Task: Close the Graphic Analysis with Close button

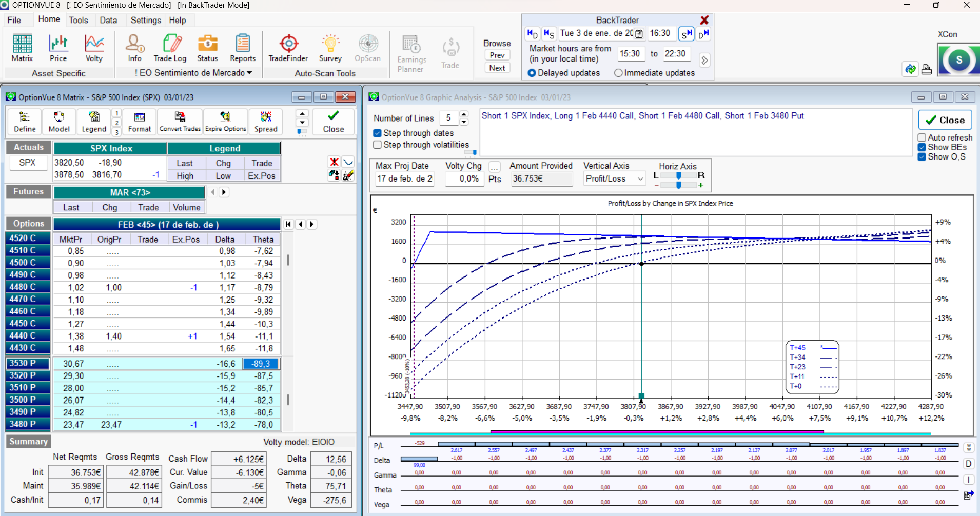Action: pyautogui.click(x=945, y=120)
